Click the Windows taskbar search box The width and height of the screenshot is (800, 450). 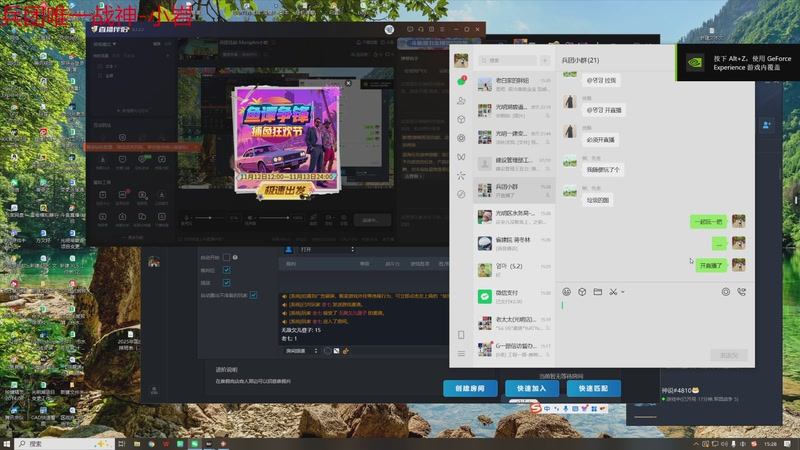pyautogui.click(x=65, y=444)
